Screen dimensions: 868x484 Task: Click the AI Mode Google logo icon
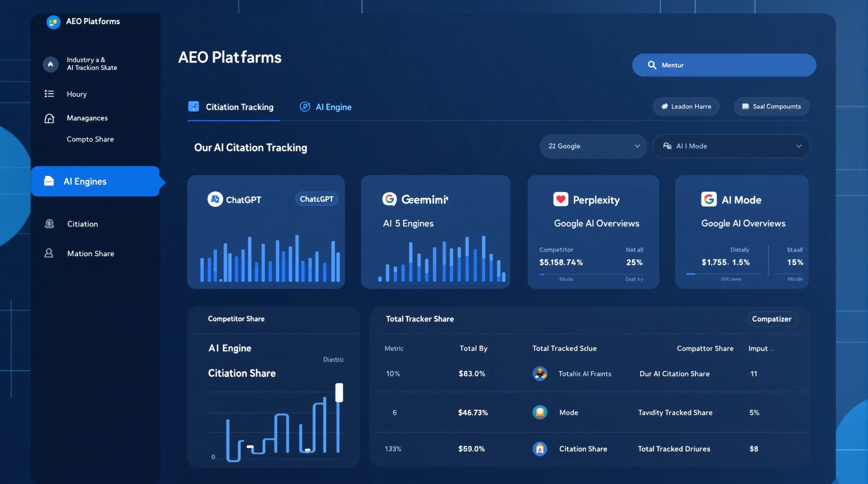[x=709, y=199]
